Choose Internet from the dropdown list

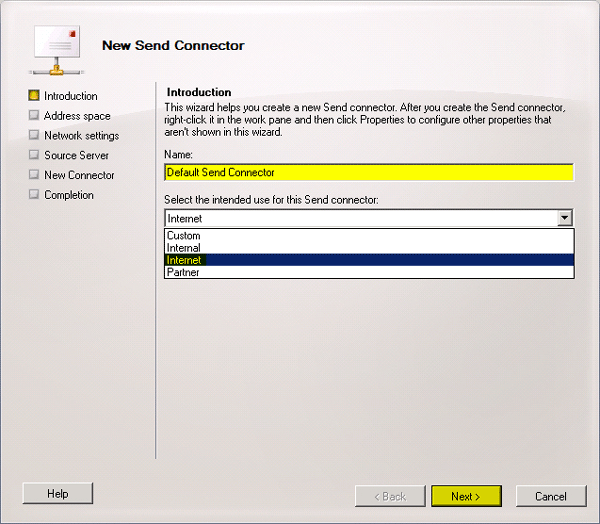coord(369,260)
